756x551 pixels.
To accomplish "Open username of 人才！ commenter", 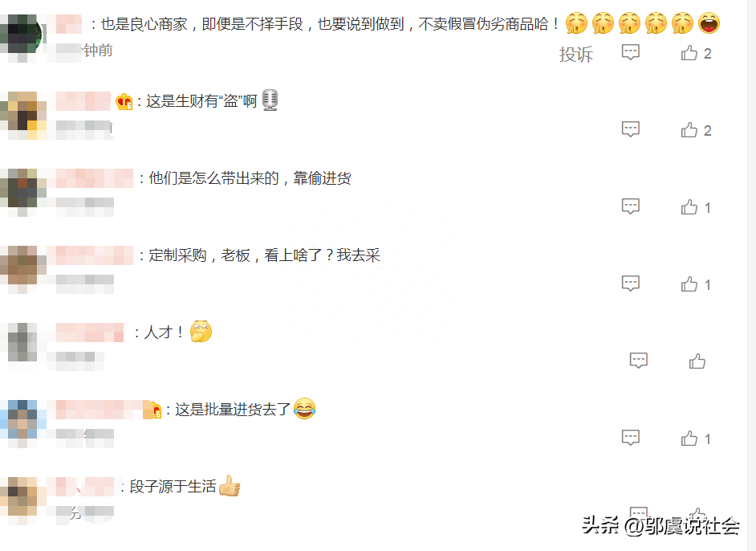I will pos(90,333).
